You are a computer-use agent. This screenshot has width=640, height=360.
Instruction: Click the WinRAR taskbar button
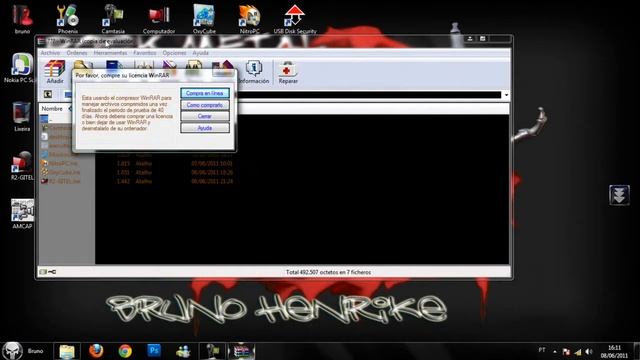click(x=241, y=351)
